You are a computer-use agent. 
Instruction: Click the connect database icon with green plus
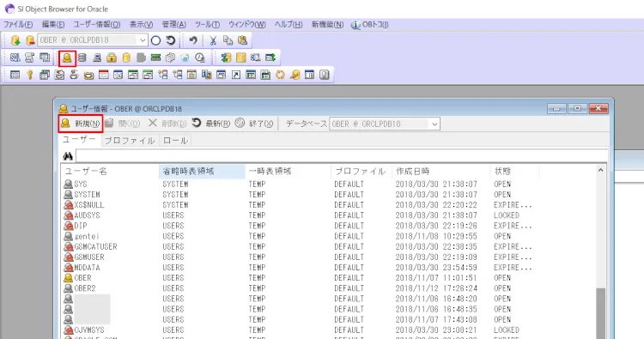point(15,40)
